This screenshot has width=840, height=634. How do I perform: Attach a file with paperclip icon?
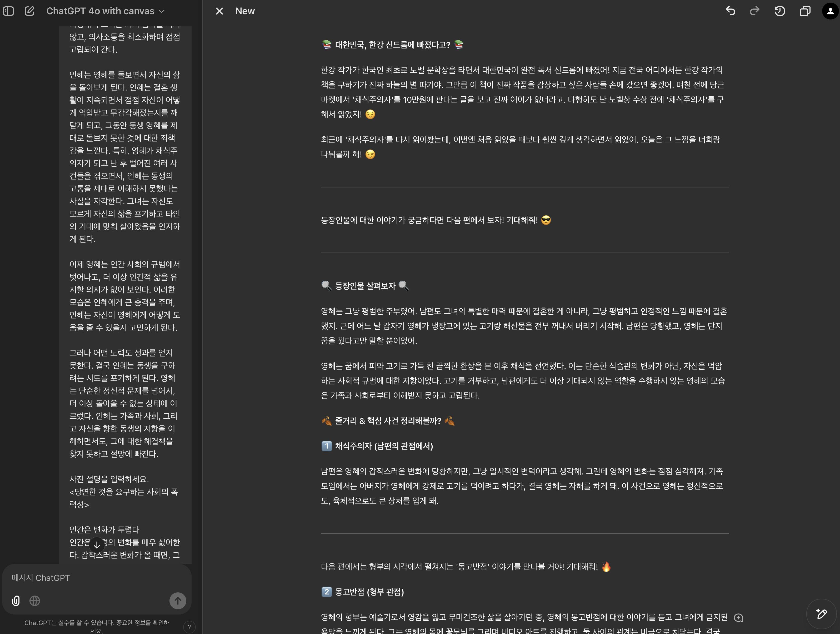pos(16,601)
